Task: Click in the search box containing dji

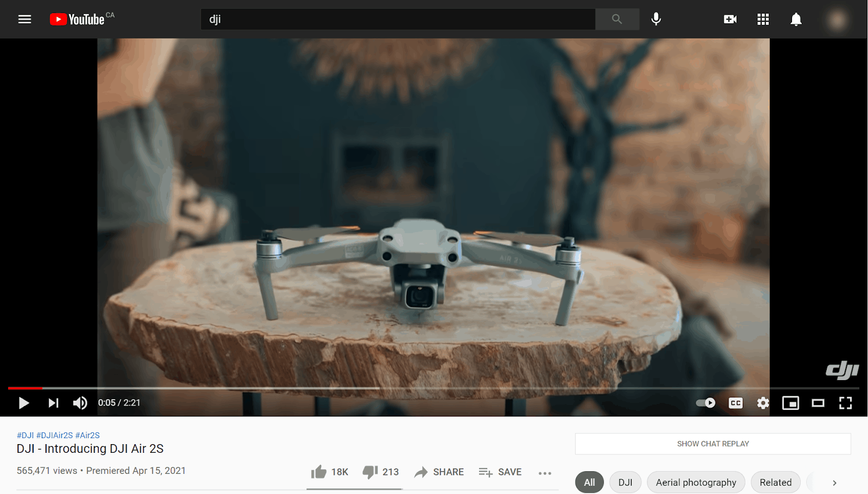Action: click(x=398, y=20)
